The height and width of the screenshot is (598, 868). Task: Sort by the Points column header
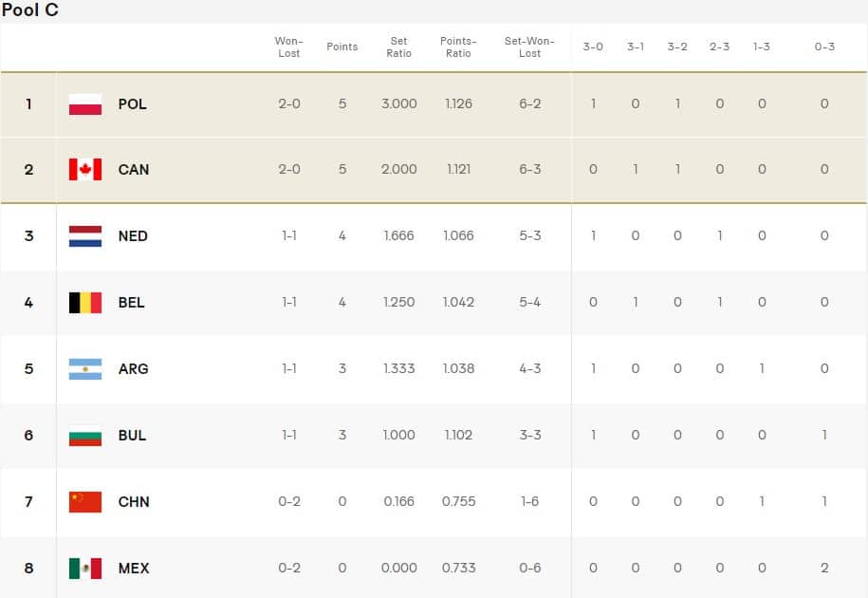tap(342, 47)
